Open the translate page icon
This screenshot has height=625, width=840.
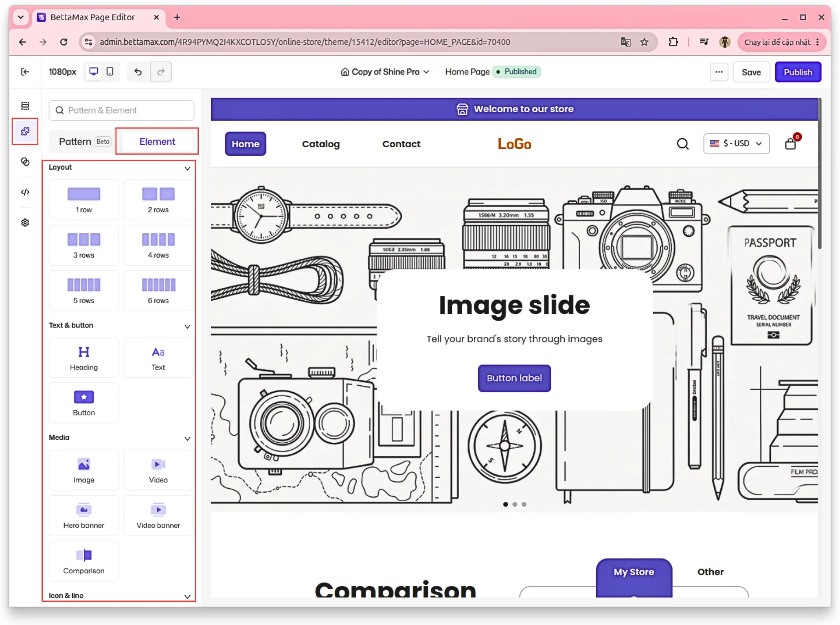625,42
